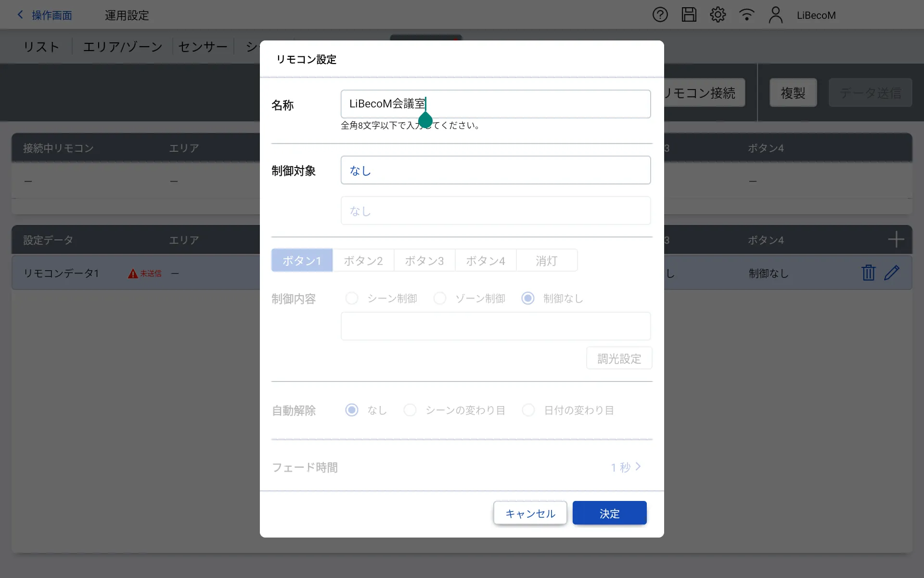Select ゾーン制御 radio button
The image size is (924, 578).
pos(439,298)
